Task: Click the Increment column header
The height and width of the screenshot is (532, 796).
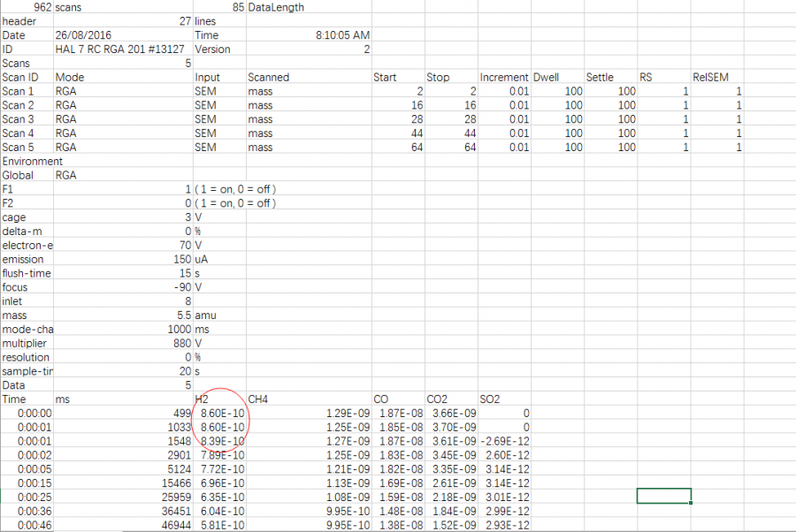Action: (505, 77)
